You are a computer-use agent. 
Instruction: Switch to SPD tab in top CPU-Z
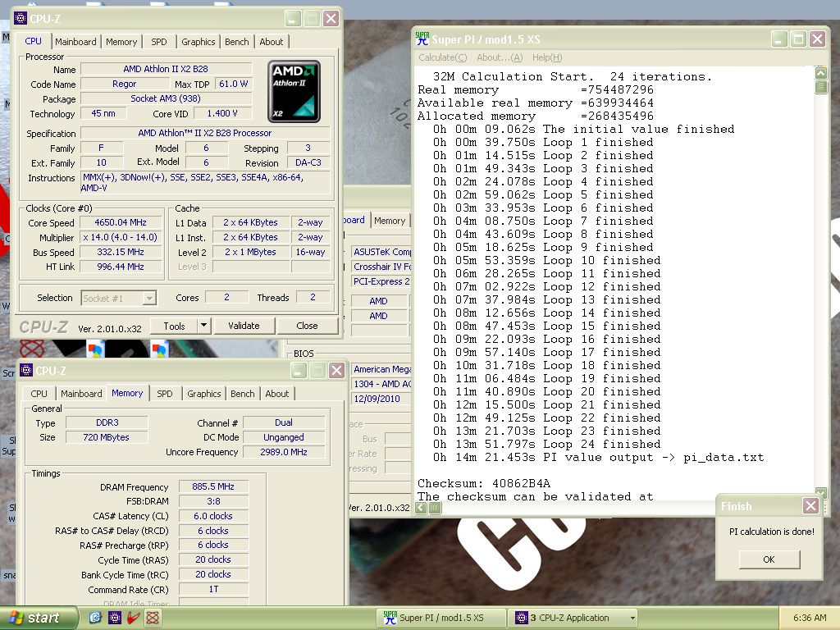click(158, 42)
